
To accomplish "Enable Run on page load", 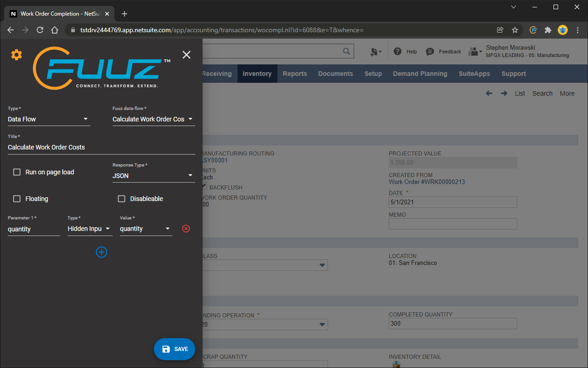I will pos(17,172).
